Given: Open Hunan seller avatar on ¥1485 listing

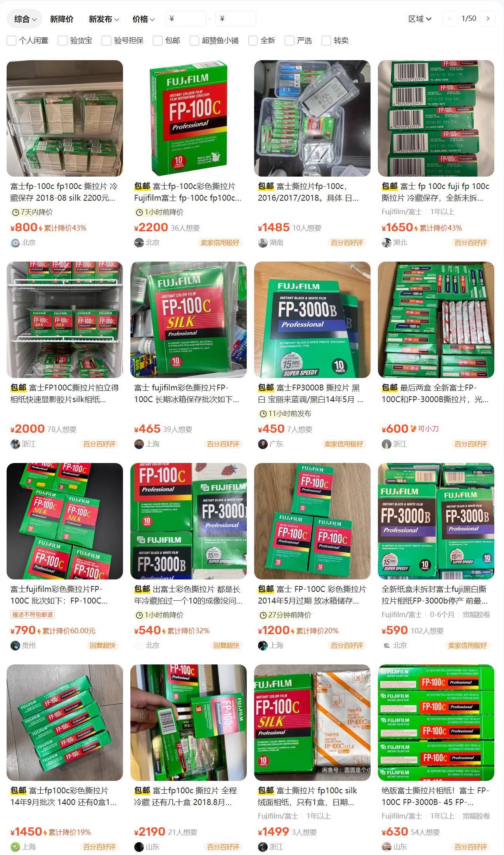Looking at the screenshot, I should pos(263,243).
